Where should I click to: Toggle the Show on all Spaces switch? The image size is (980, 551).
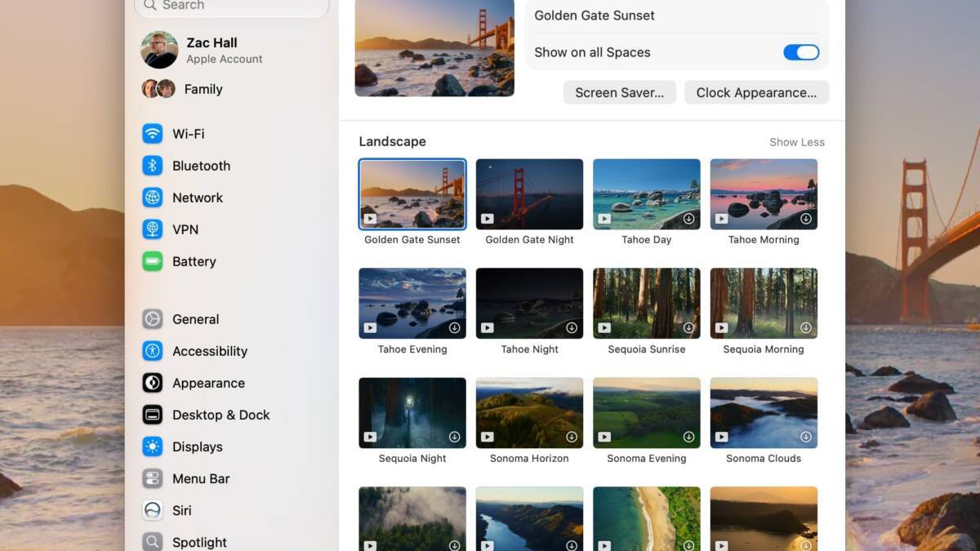coord(801,52)
